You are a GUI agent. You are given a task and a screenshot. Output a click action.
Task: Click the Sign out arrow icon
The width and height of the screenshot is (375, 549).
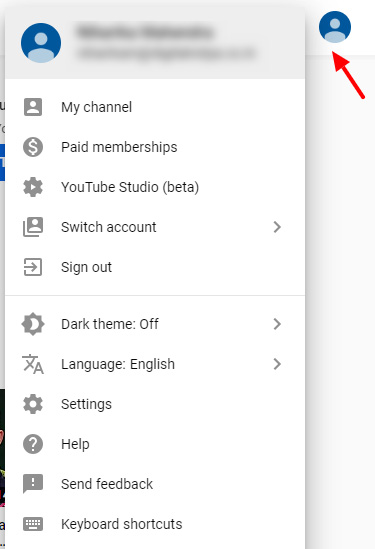click(33, 267)
